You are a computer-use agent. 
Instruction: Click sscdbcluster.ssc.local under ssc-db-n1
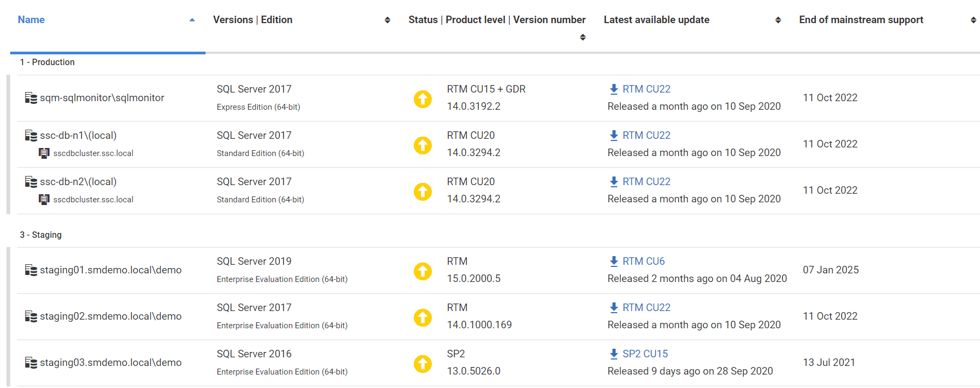[x=93, y=153]
